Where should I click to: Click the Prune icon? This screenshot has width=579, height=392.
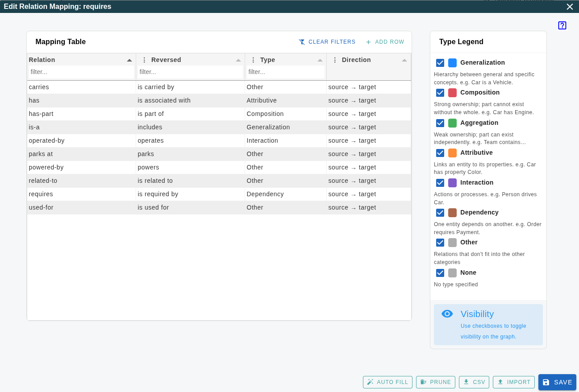coord(423,382)
